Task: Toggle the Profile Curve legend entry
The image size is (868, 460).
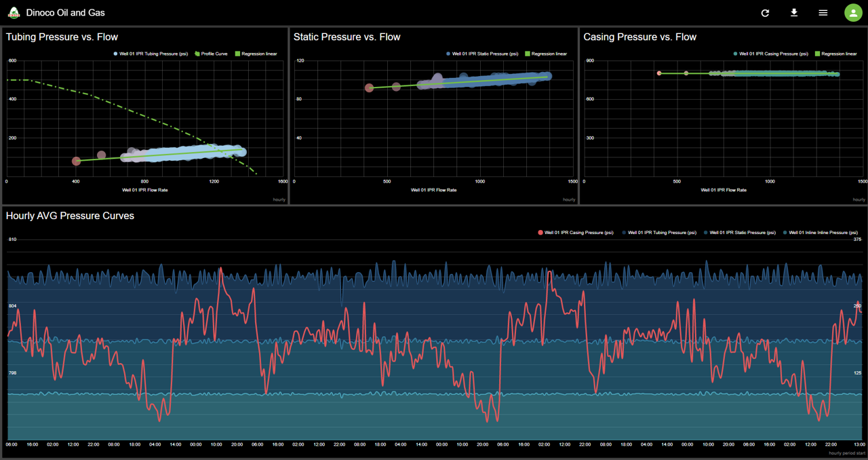Action: 211,54
